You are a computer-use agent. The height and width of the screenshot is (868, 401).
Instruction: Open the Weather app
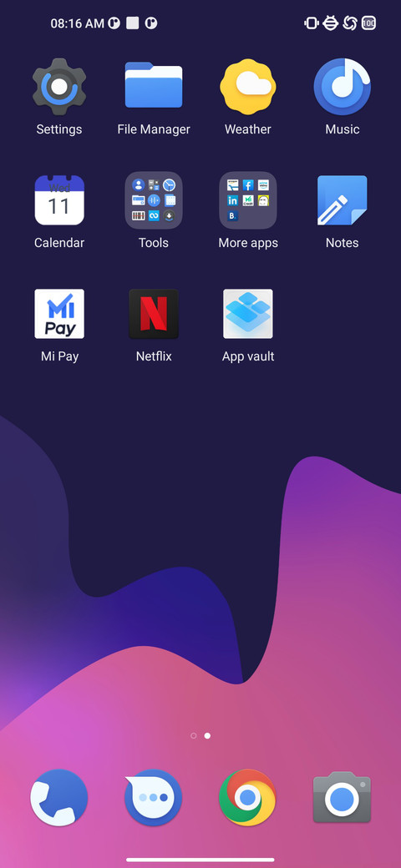click(x=248, y=86)
